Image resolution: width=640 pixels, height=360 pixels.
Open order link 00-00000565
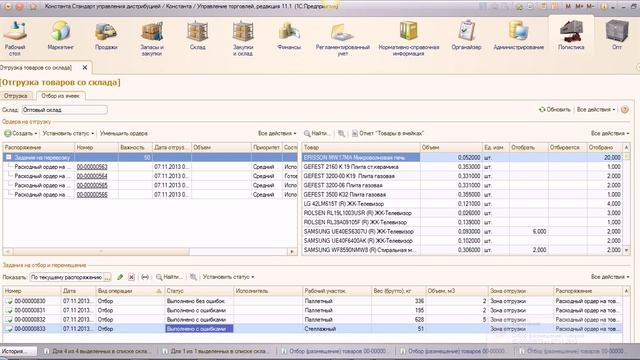tap(92, 185)
